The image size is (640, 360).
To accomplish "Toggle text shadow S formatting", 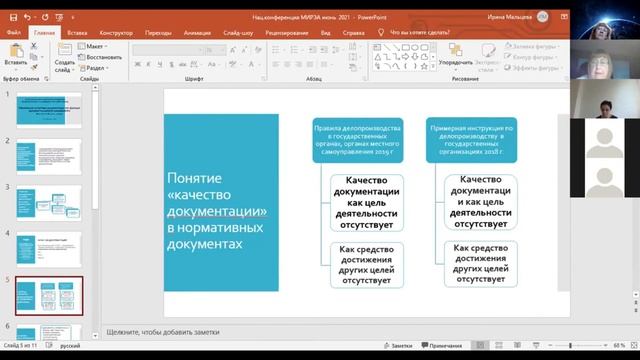I will coord(171,64).
